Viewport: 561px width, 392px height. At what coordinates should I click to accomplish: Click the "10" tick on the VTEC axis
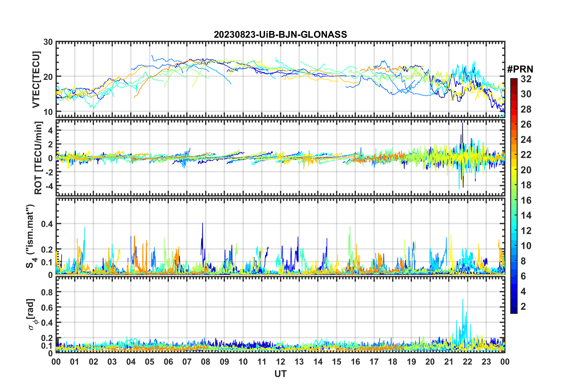(48, 112)
